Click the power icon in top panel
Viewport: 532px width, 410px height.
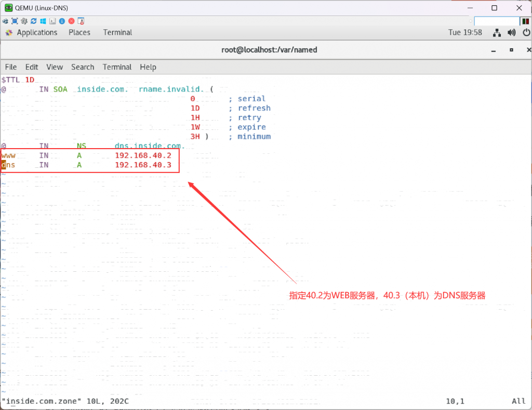pyautogui.click(x=526, y=33)
